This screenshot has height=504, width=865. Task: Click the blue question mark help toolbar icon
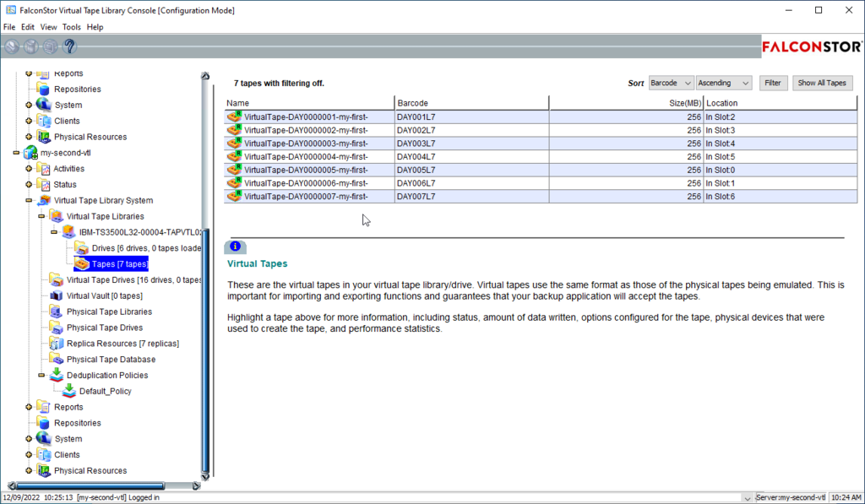69,46
